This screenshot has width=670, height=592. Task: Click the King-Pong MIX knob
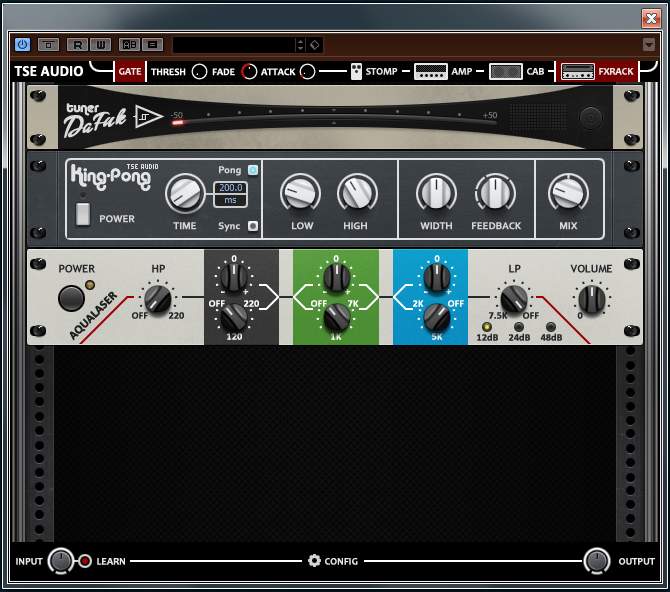point(568,193)
